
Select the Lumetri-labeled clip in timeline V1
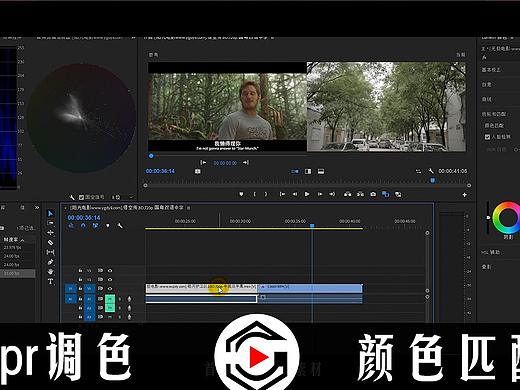tap(310, 288)
